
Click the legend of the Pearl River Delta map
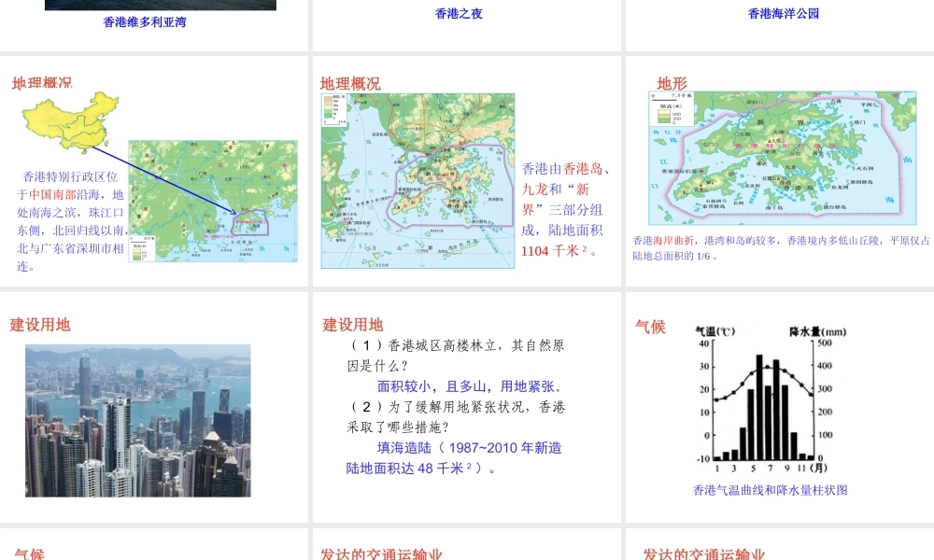142,249
